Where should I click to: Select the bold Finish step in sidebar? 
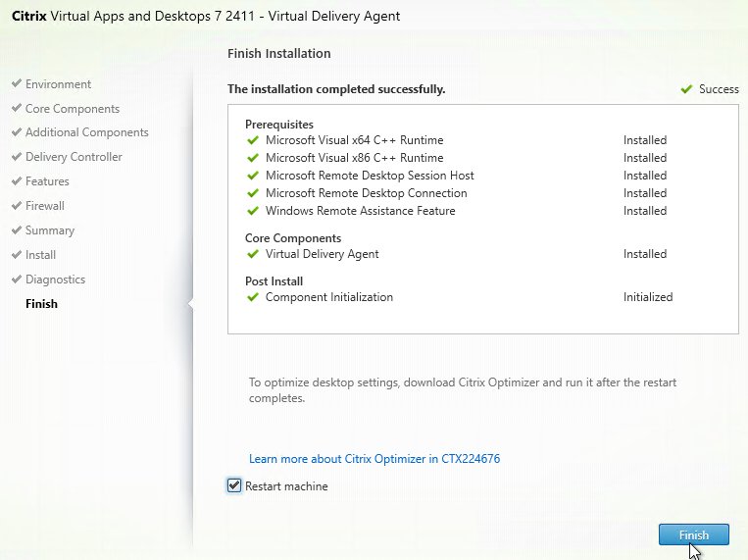41,304
